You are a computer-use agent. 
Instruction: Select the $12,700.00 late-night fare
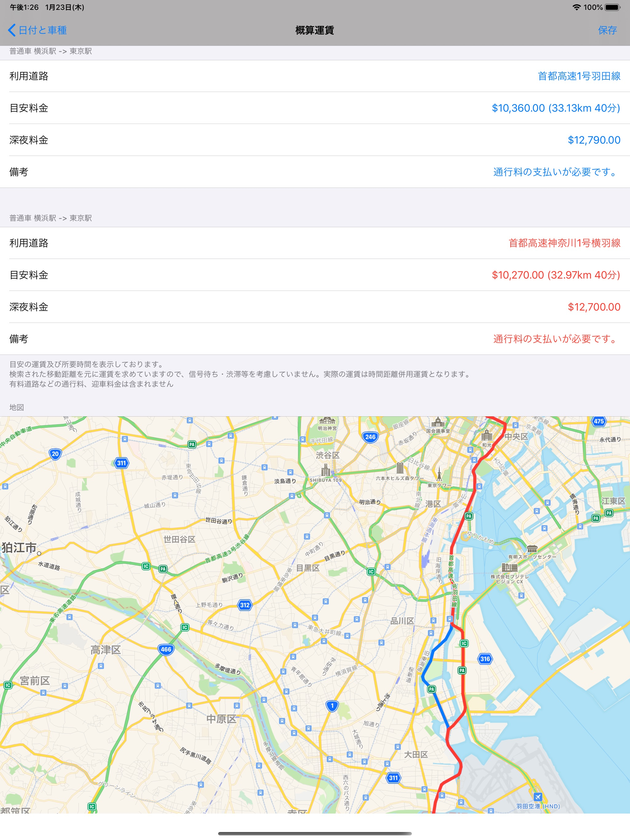pos(594,307)
